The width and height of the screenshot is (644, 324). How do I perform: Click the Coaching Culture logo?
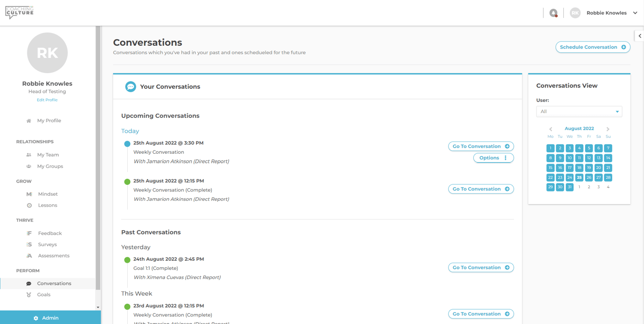click(x=19, y=12)
